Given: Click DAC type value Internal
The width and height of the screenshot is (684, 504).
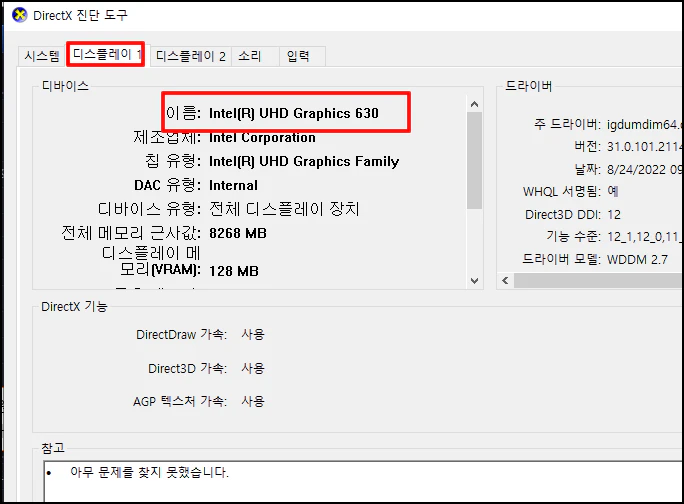Looking at the screenshot, I should pyautogui.click(x=233, y=185).
